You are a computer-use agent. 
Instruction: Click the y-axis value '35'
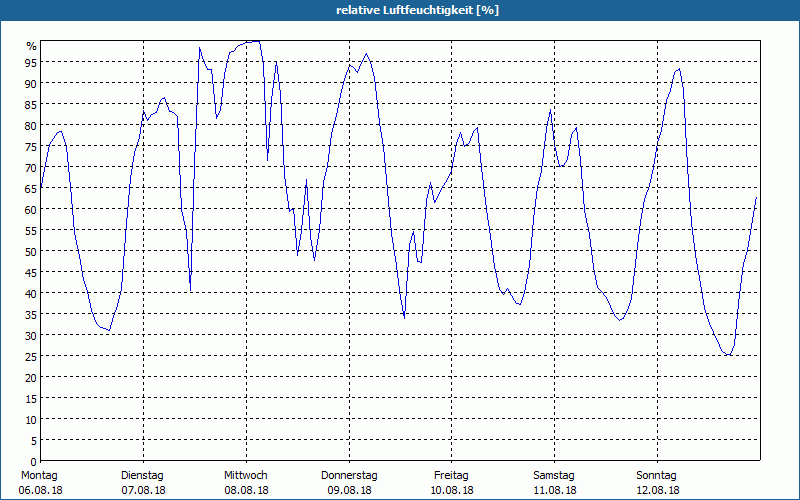(31, 315)
